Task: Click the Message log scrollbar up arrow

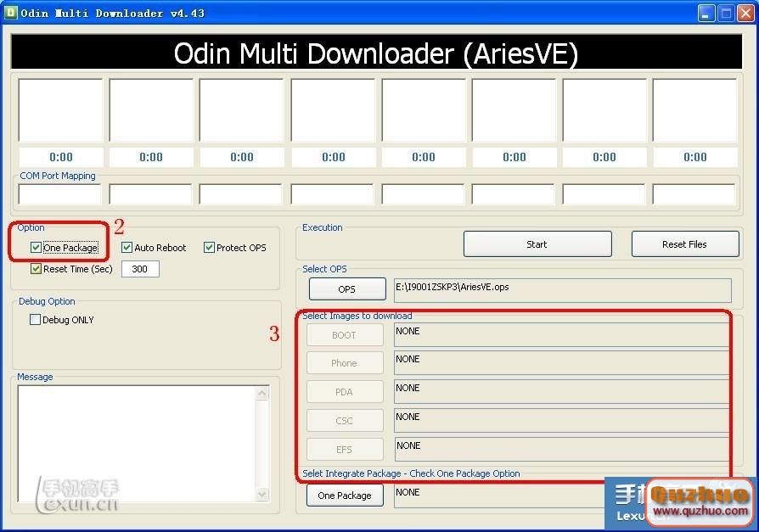Action: [262, 393]
